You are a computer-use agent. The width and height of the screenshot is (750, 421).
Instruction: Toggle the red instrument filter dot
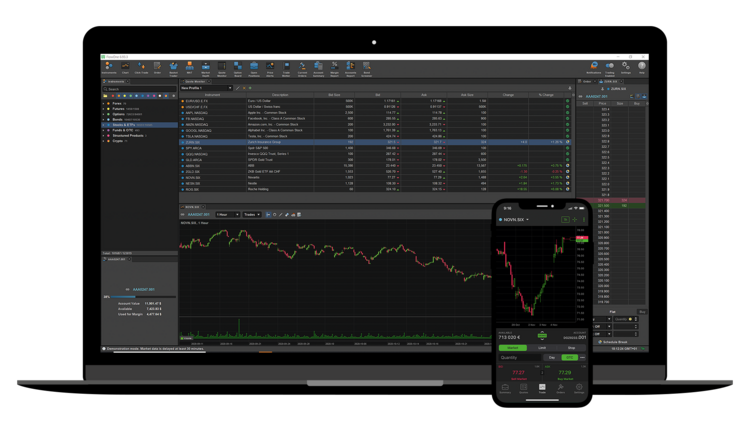point(113,96)
